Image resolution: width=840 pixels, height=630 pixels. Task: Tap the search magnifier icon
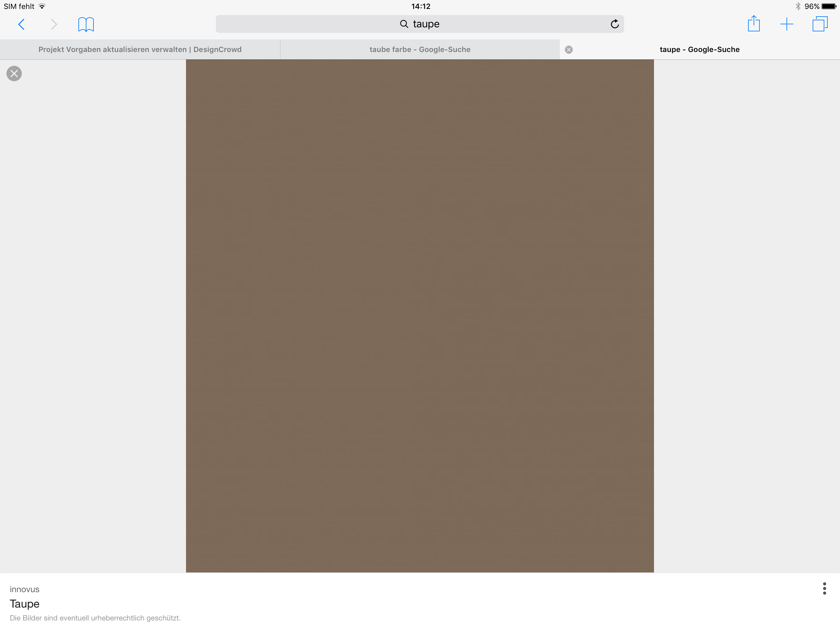[404, 24]
